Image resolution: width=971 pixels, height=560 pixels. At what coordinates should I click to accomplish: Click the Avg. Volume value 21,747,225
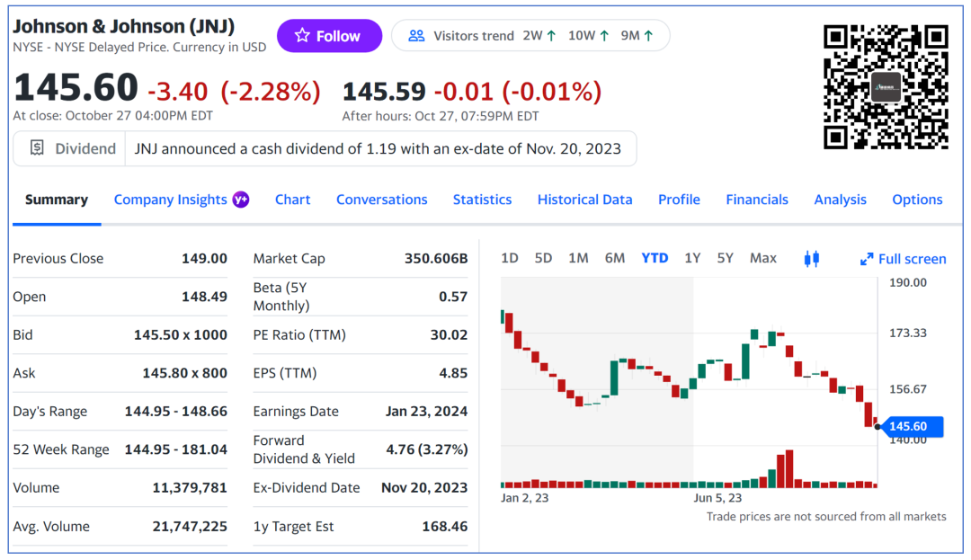tap(190, 527)
